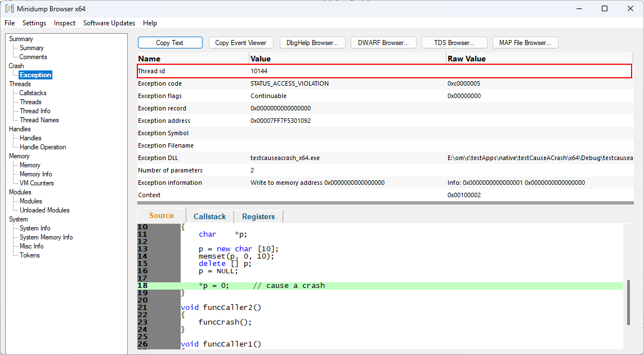Viewport: 644px width, 355px height.
Task: Select the Summary child item under Summary
Action: click(x=32, y=48)
